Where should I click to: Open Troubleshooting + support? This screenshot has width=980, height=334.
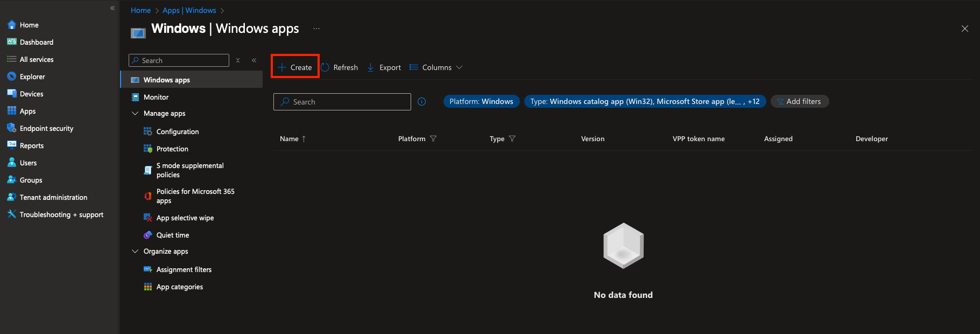click(61, 214)
